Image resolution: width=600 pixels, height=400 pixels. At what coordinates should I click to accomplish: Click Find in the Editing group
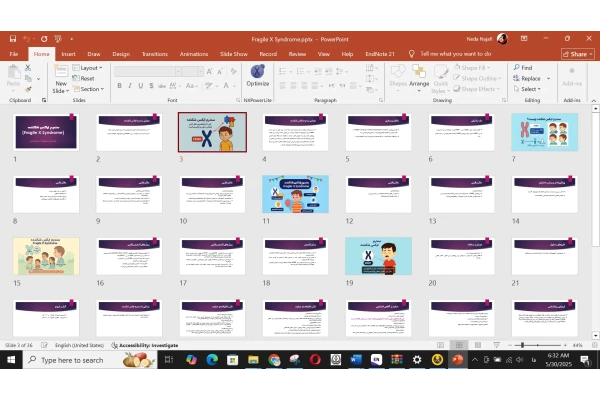523,67
